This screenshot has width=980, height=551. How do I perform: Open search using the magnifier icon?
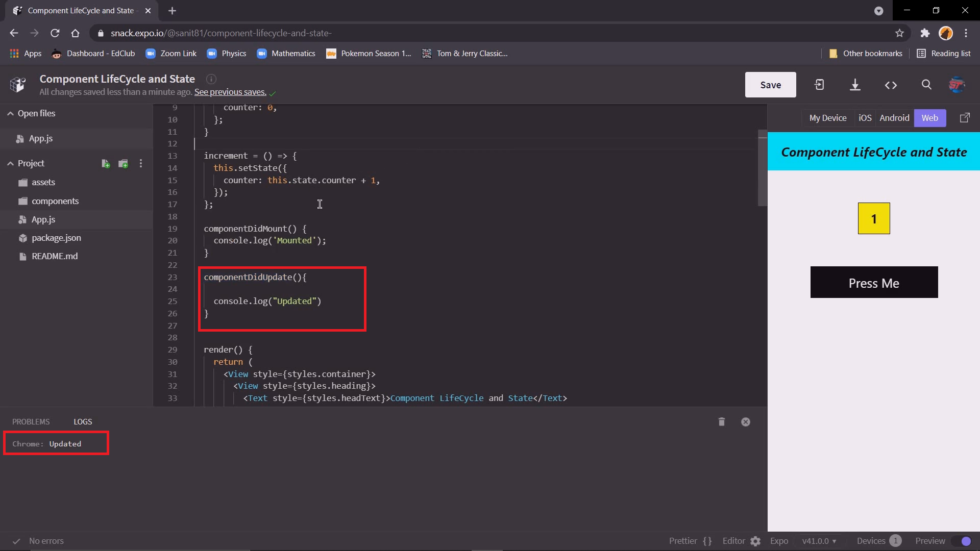click(926, 85)
